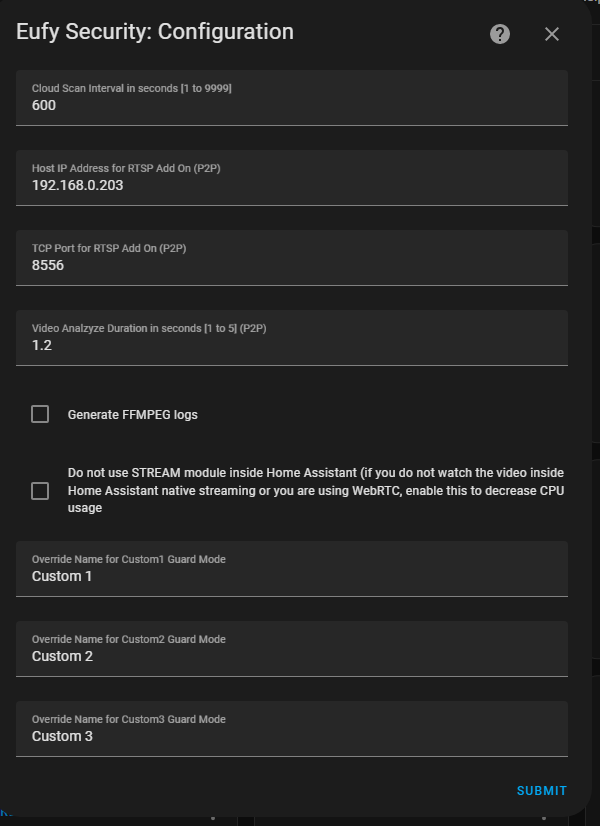Click the 192.168.0.203 IP address value
The height and width of the screenshot is (826, 600).
tap(75, 185)
